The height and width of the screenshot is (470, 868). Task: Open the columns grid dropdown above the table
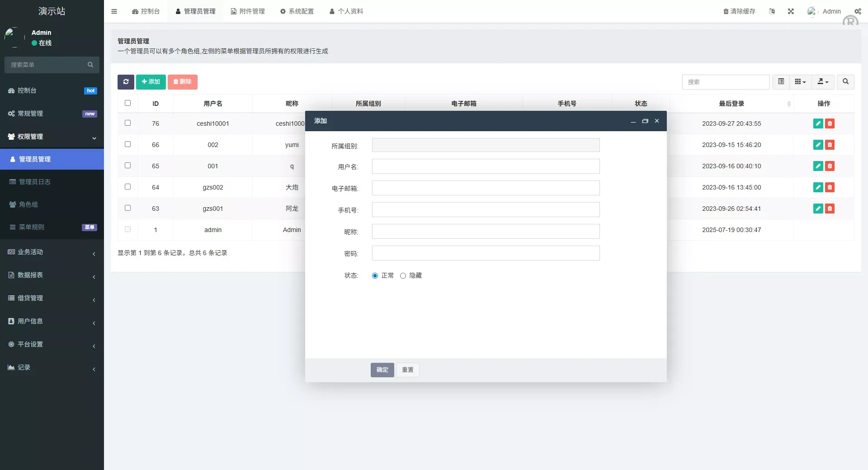[800, 82]
